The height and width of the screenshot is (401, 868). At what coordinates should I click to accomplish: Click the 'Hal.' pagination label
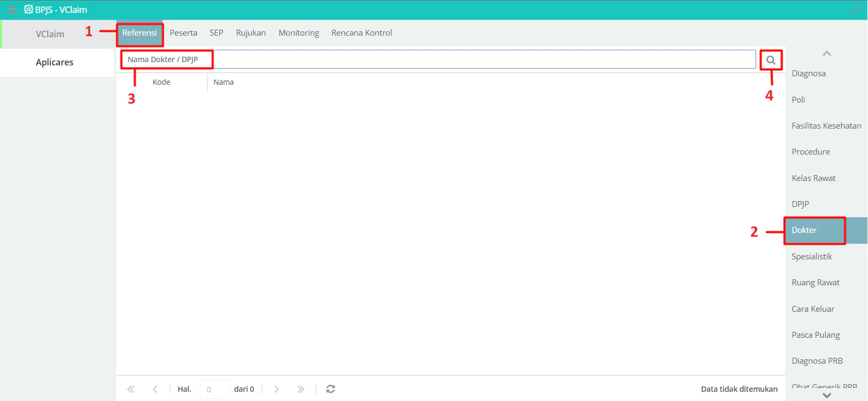[184, 389]
